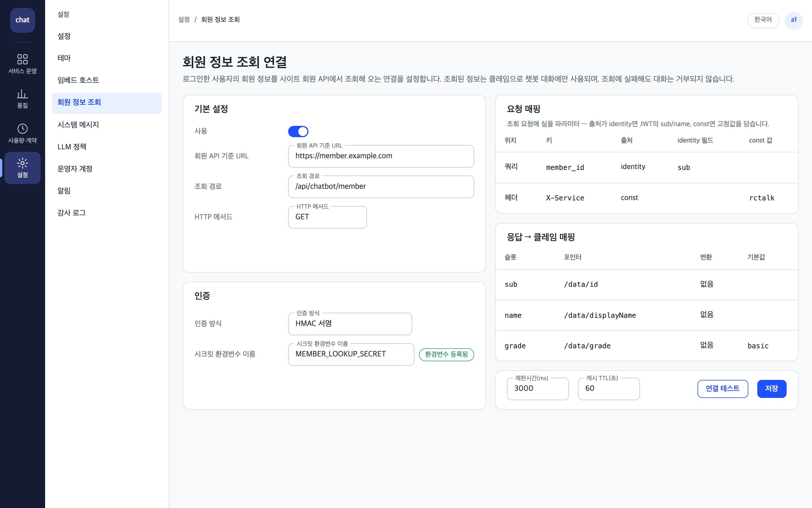This screenshot has height=508, width=812.
Task: Click the 연결 테스트 button
Action: pos(722,389)
